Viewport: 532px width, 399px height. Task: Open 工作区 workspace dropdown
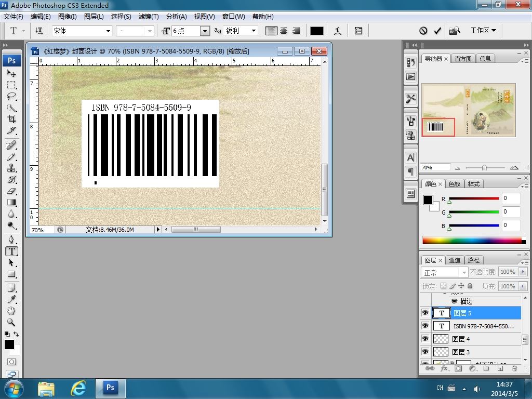[483, 31]
